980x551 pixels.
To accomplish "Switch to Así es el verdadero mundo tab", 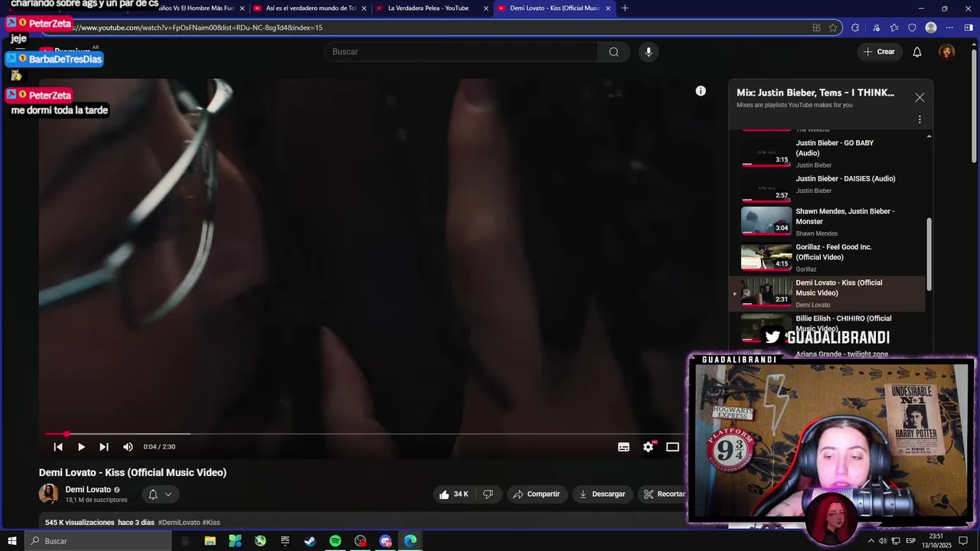I will (311, 8).
